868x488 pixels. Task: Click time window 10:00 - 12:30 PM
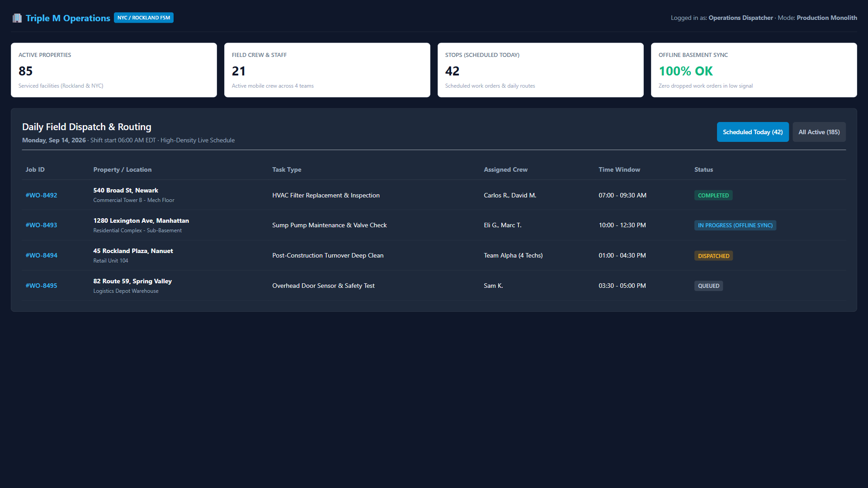click(622, 225)
